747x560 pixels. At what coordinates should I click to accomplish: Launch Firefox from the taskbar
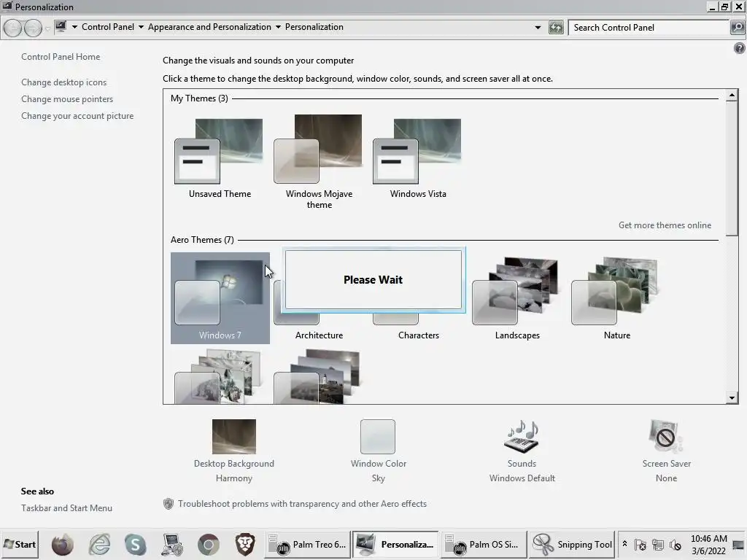[63, 544]
